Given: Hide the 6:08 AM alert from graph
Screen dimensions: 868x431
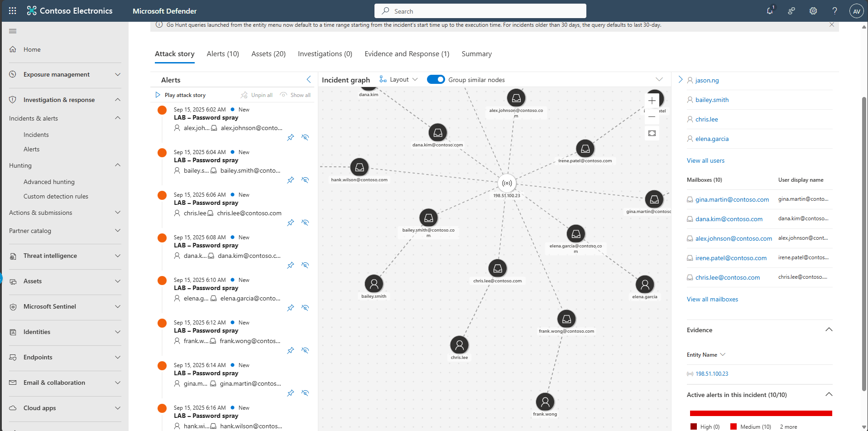Looking at the screenshot, I should tap(305, 265).
